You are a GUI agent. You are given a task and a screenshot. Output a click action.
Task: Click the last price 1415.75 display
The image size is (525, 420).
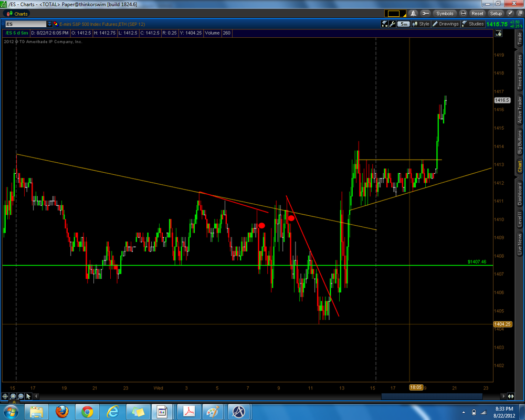(497, 24)
